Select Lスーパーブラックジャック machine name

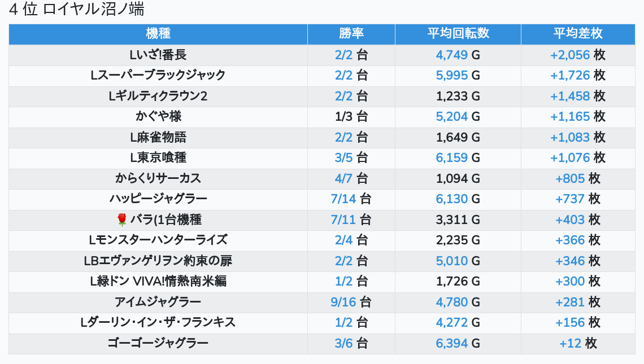(158, 76)
